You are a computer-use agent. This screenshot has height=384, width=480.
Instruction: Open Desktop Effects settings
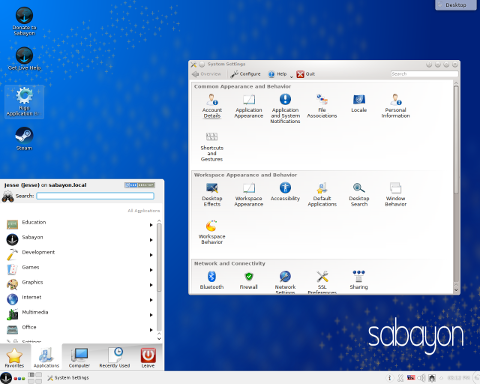[x=212, y=195]
